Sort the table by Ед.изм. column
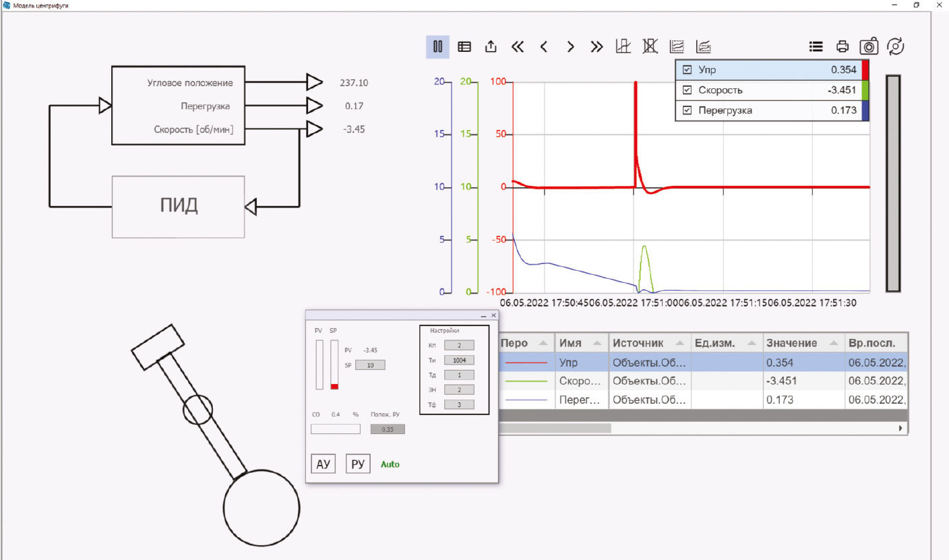The height and width of the screenshot is (560, 949). [x=727, y=343]
